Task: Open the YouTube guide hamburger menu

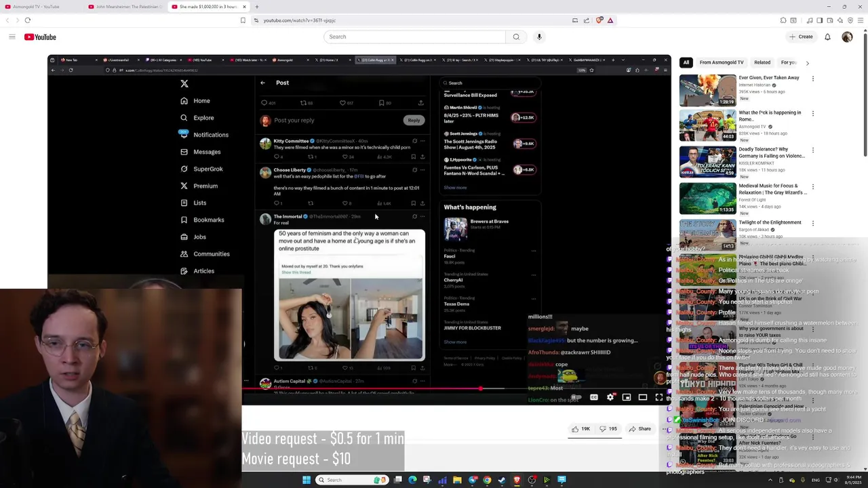Action: (12, 37)
